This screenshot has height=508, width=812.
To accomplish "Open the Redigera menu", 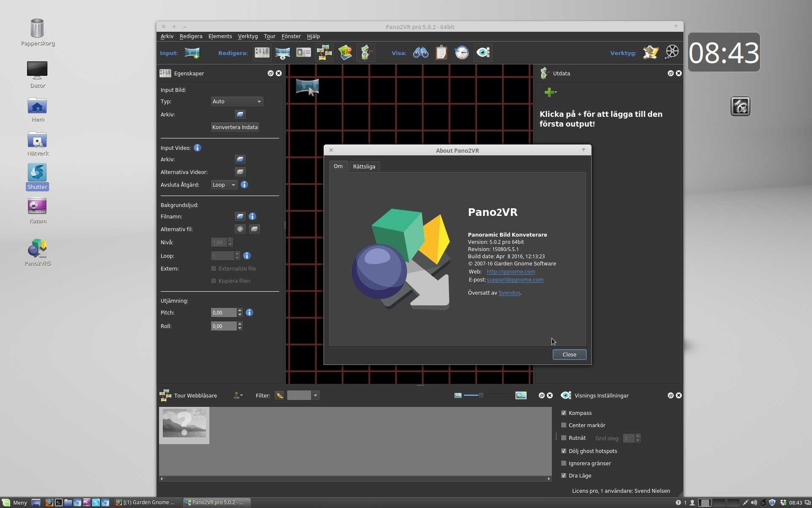I will coord(191,36).
